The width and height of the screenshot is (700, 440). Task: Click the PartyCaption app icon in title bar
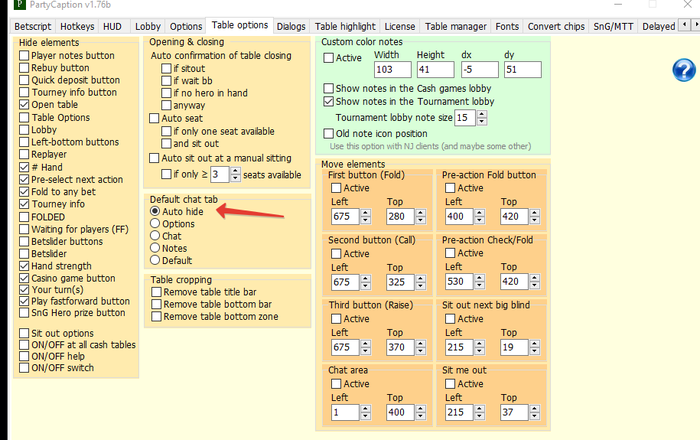click(20, 5)
